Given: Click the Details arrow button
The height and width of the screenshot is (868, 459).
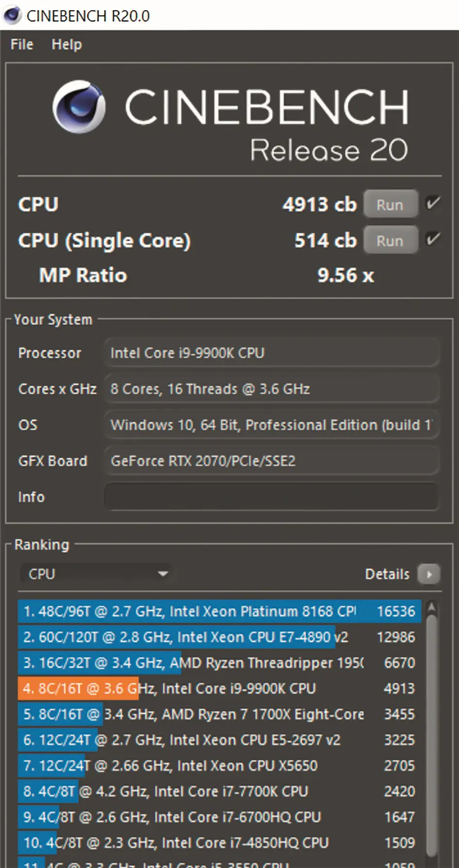Looking at the screenshot, I should 429,574.
